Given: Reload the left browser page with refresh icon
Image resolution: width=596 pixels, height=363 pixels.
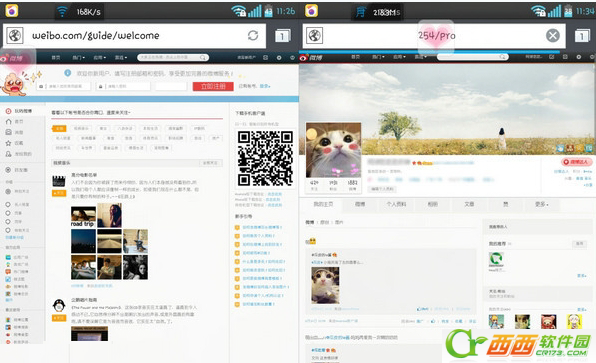Looking at the screenshot, I should tap(253, 35).
